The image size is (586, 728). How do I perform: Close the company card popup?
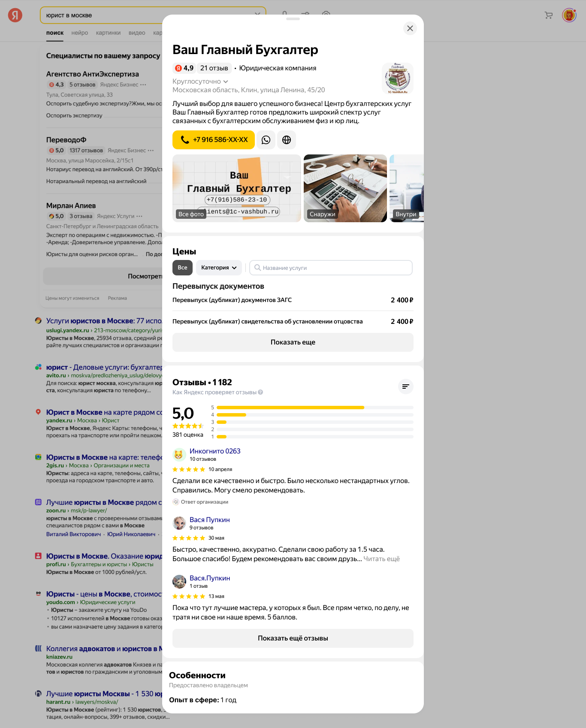pos(410,28)
